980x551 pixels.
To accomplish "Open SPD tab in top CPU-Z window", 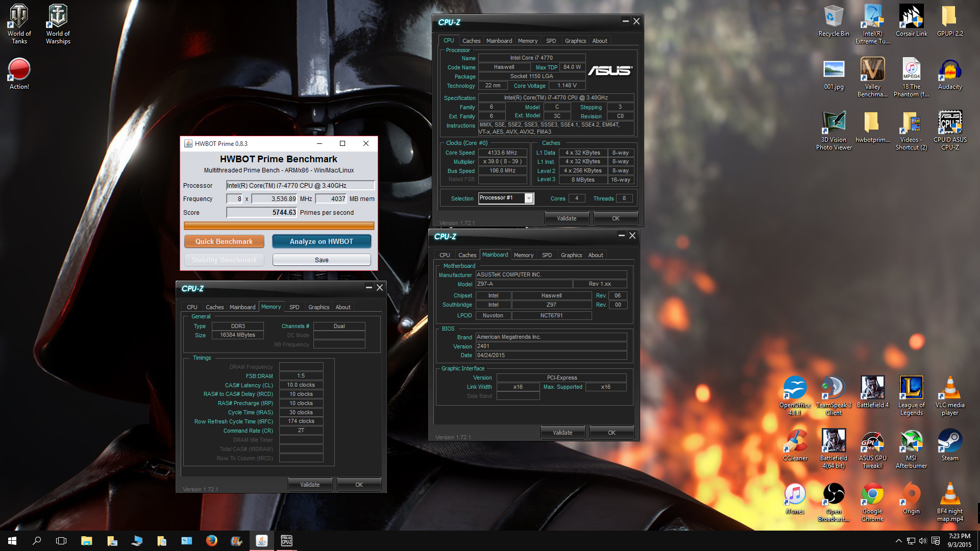I will pyautogui.click(x=551, y=41).
